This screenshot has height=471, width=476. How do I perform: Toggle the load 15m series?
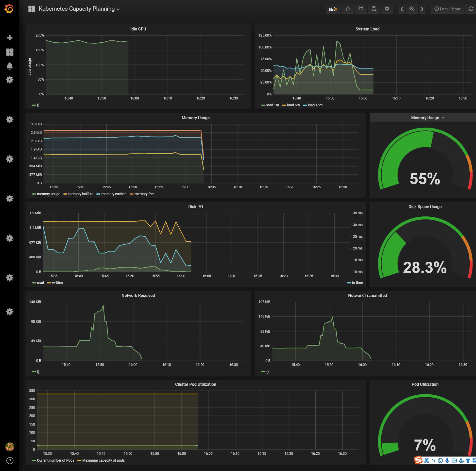pyautogui.click(x=315, y=105)
